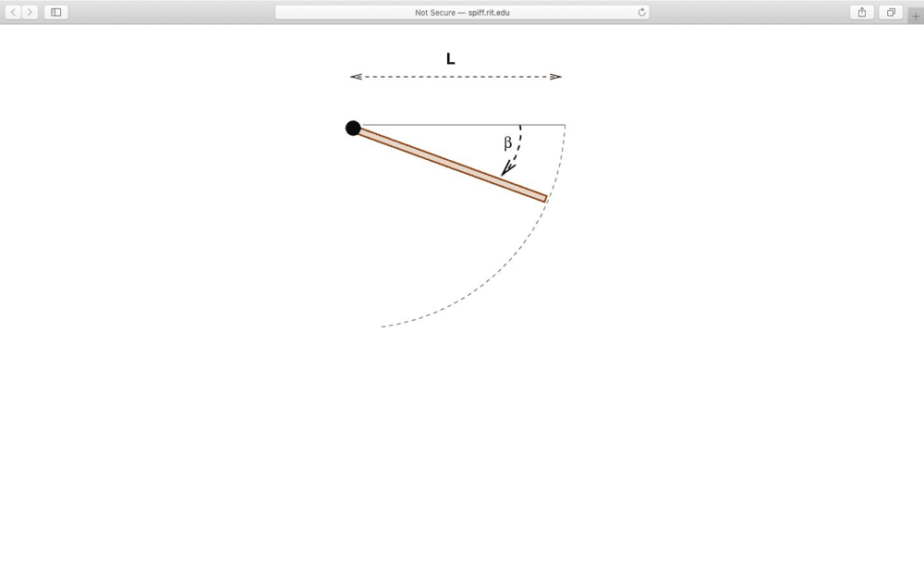Focus the spiff.rit.edu address bar
This screenshot has width=924, height=578.
tap(462, 12)
